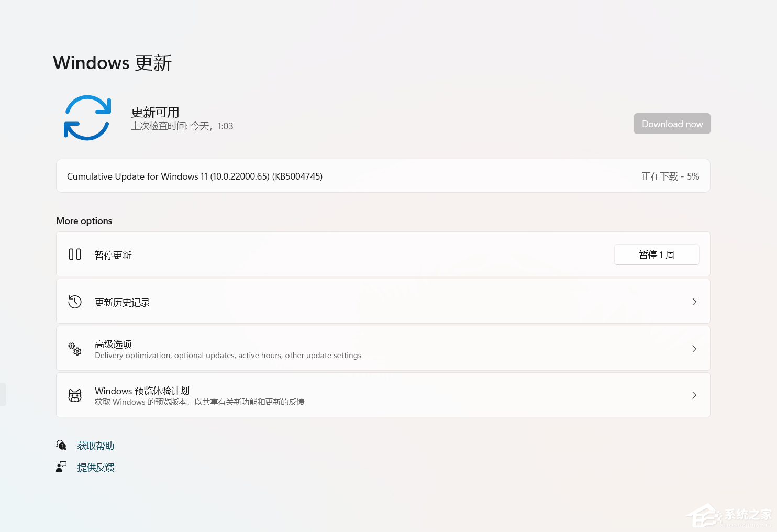Click the history clock icon for 更新历史记录
The height and width of the screenshot is (532, 777).
click(75, 302)
